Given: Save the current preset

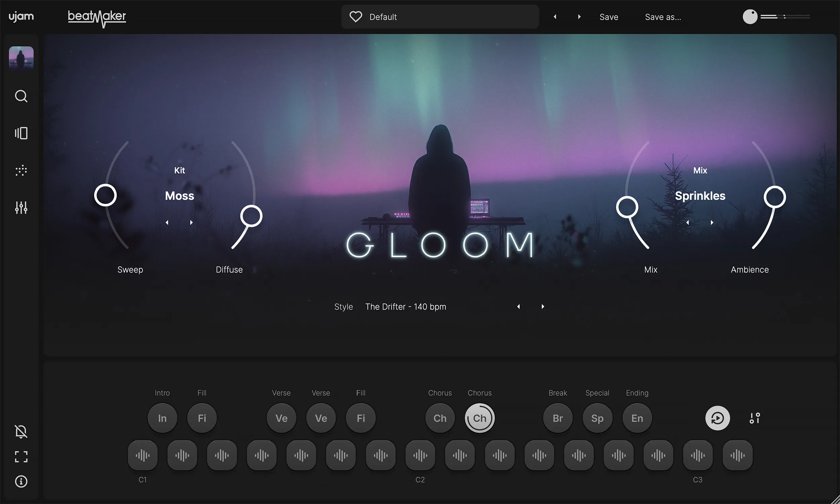Looking at the screenshot, I should point(609,17).
